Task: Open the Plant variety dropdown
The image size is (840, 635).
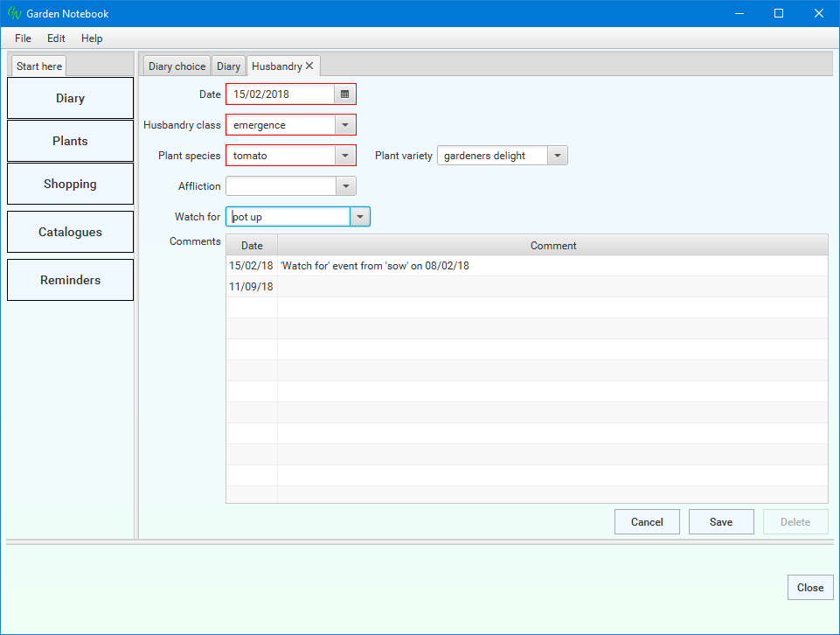Action: pos(557,156)
